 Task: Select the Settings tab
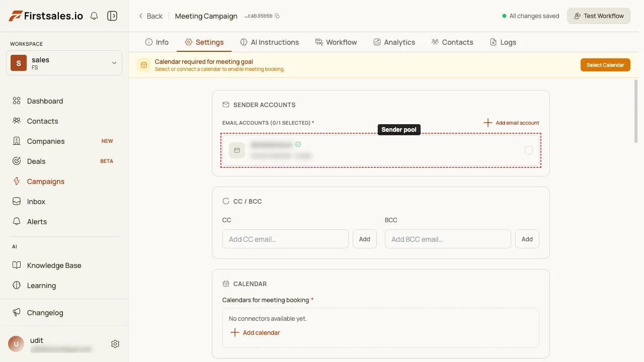[x=204, y=42]
